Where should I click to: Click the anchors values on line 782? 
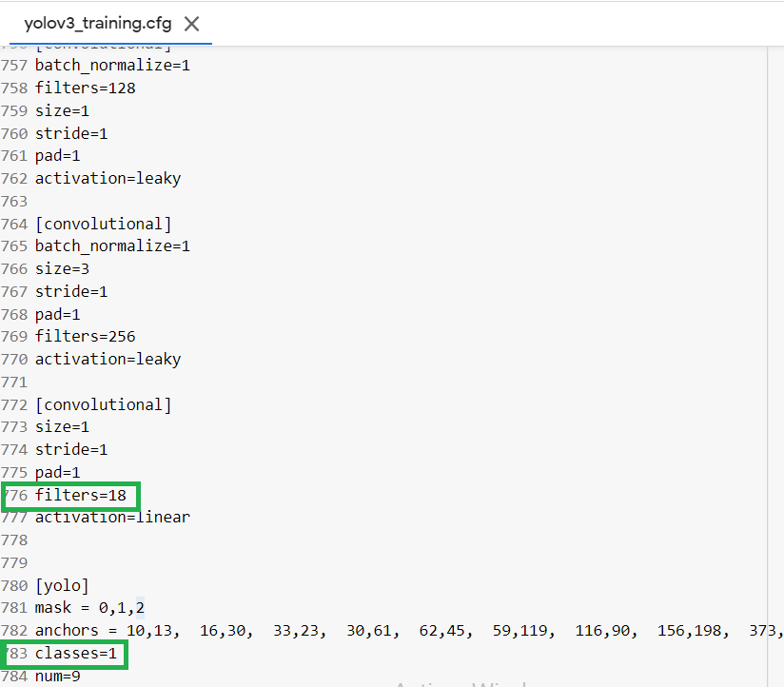[285, 630]
